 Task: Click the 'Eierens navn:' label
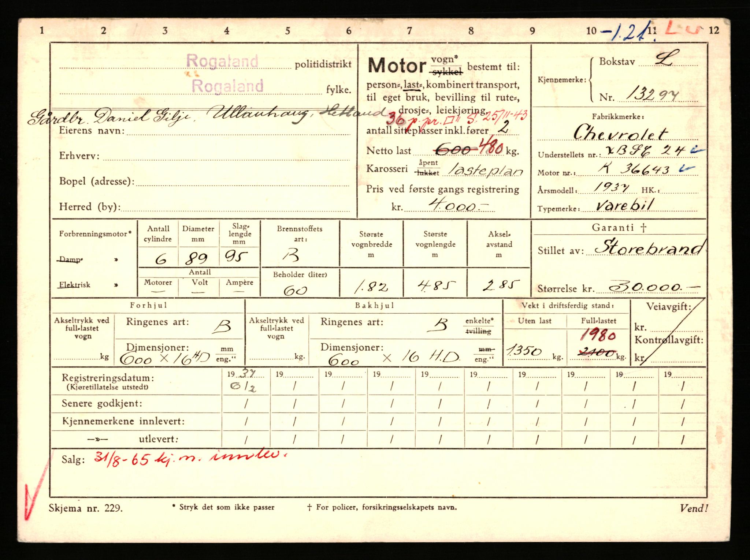(92, 131)
